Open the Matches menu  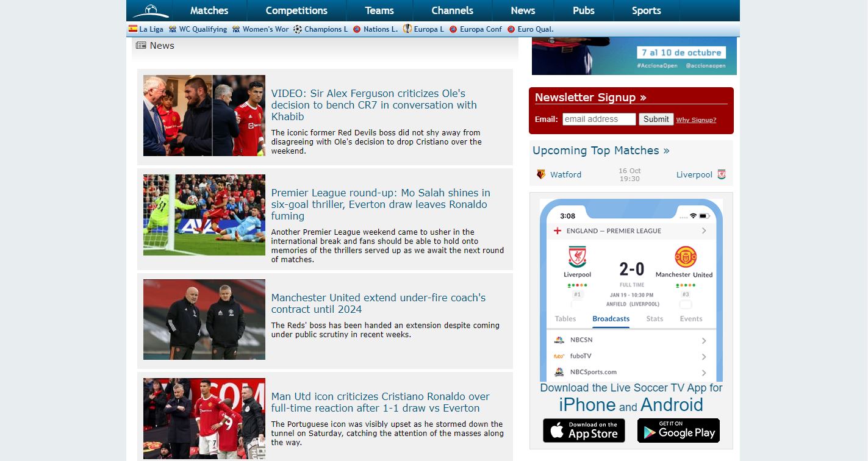pos(209,10)
